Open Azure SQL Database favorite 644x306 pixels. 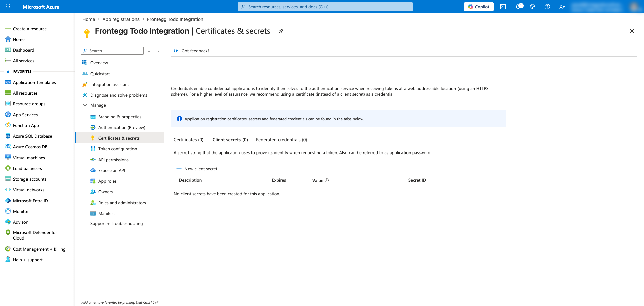pos(29,136)
